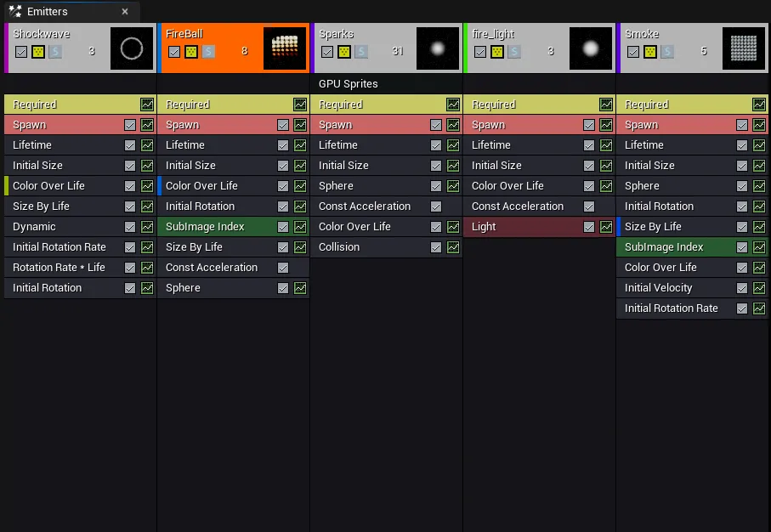Image resolution: width=771 pixels, height=532 pixels.
Task: Click graph icon on Smoke Required module
Action: [759, 105]
